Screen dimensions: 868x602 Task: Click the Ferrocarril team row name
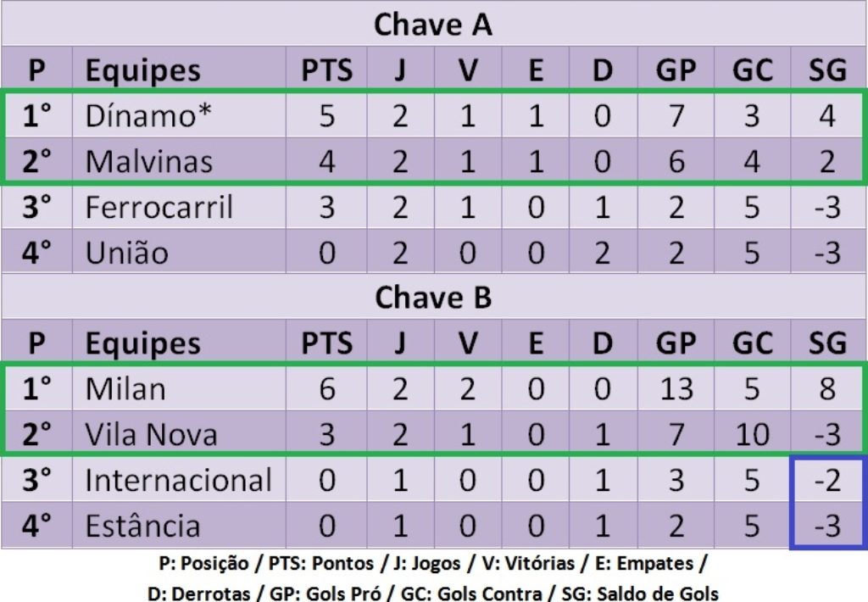click(159, 207)
